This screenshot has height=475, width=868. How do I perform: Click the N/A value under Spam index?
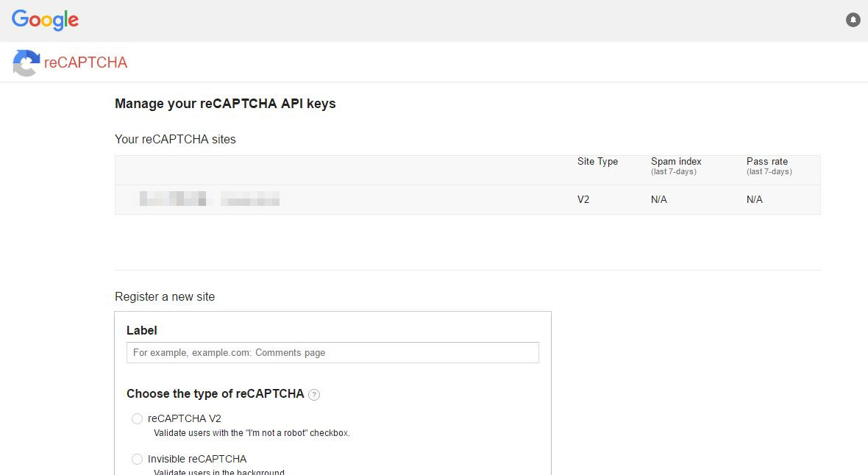659,200
